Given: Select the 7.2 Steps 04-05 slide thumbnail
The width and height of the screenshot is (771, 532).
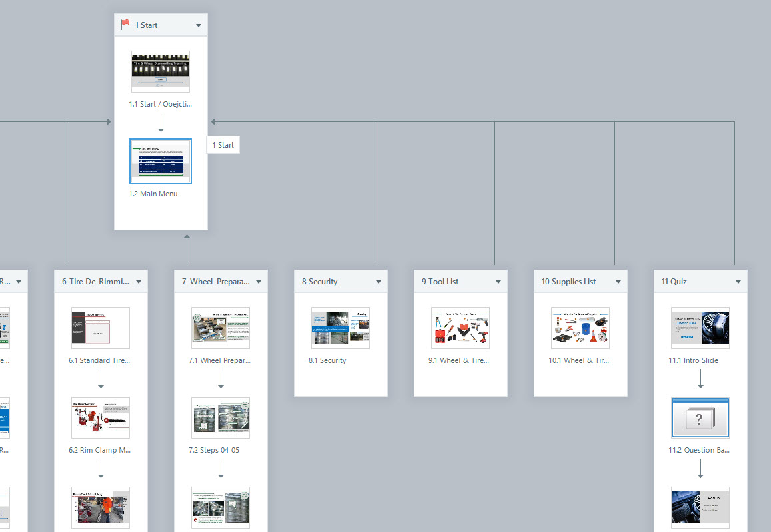Looking at the screenshot, I should 221,417.
